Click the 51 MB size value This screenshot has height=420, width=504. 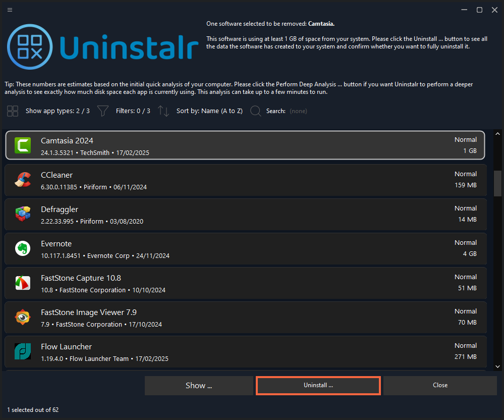(467, 288)
